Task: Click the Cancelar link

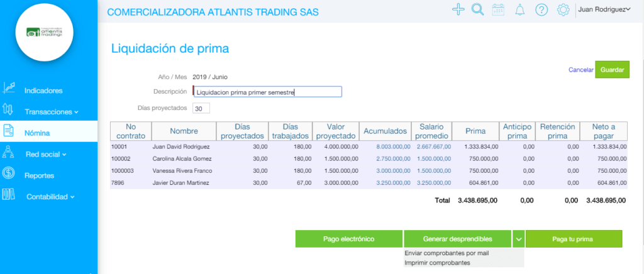Action: [x=580, y=70]
